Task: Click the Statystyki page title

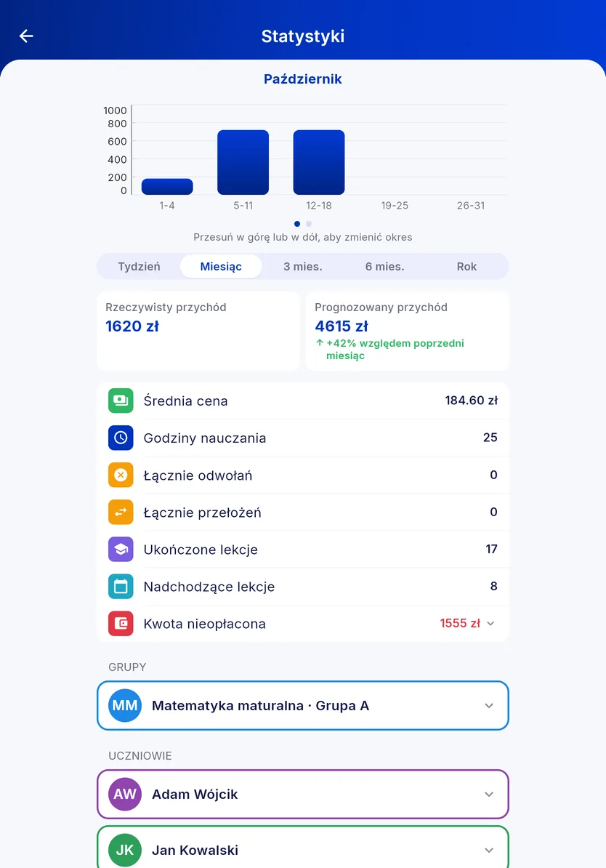Action: 303,36
